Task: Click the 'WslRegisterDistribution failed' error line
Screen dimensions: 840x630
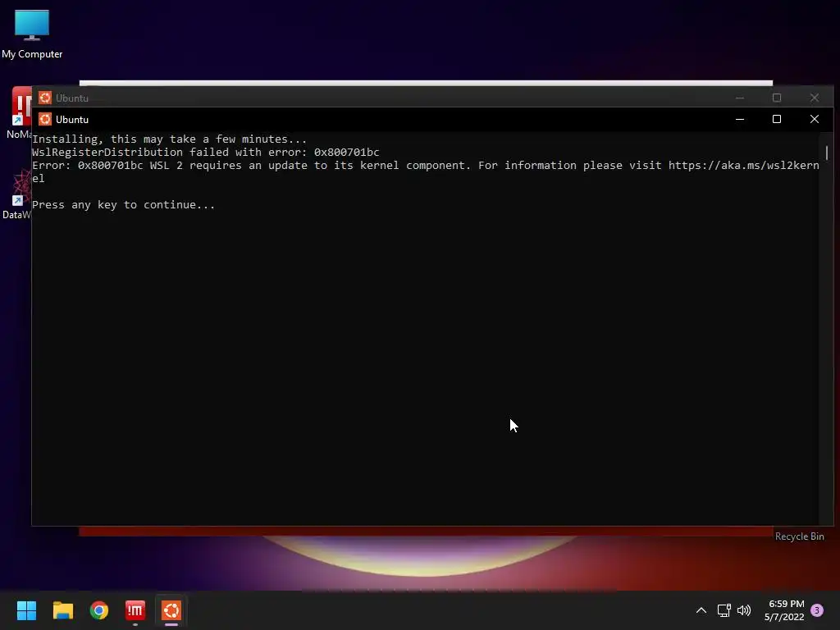Action: point(206,152)
